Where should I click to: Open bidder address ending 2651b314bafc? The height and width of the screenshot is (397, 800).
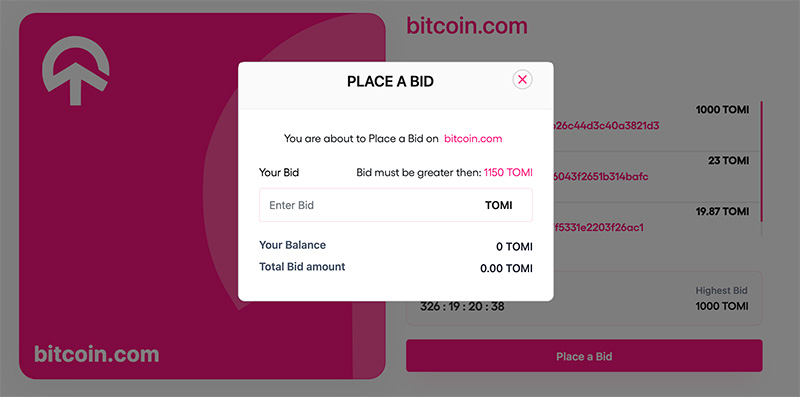[x=606, y=177]
